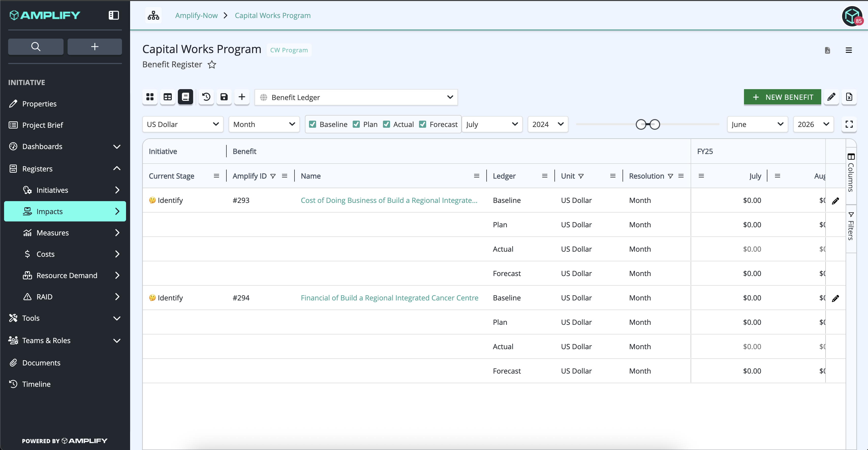Toggle the Plan checkbox

pyautogui.click(x=356, y=124)
